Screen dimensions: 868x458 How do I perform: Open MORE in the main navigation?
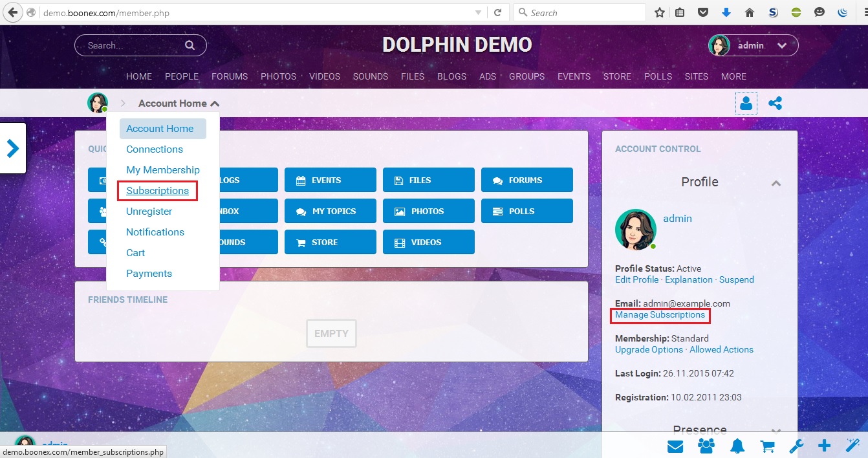[x=733, y=76]
